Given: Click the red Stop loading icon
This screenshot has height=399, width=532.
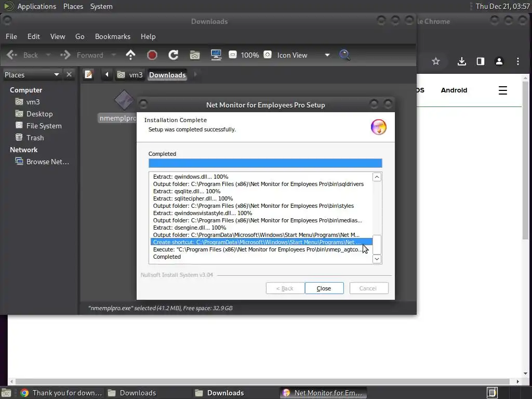Looking at the screenshot, I should [x=152, y=55].
